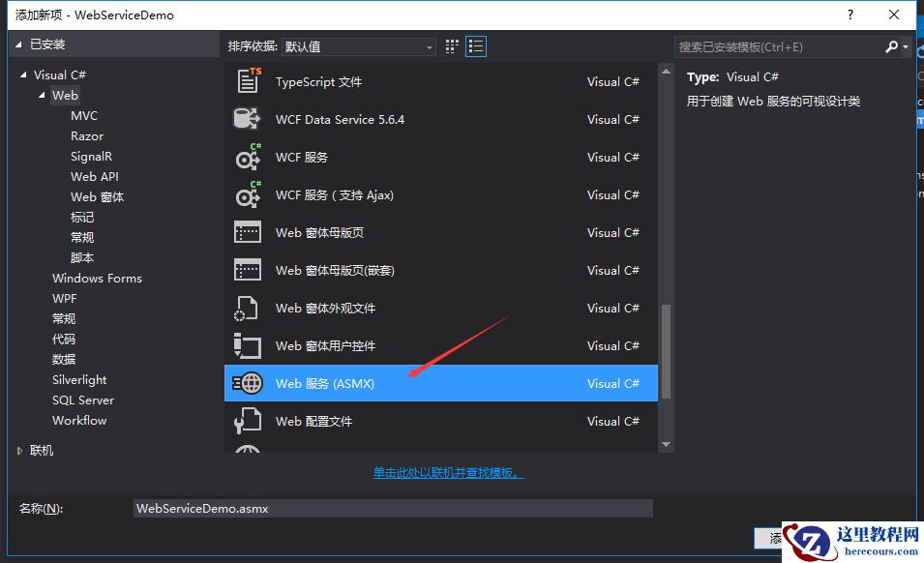Viewport: 924px width, 563px height.
Task: Select 数据 category
Action: [64, 359]
